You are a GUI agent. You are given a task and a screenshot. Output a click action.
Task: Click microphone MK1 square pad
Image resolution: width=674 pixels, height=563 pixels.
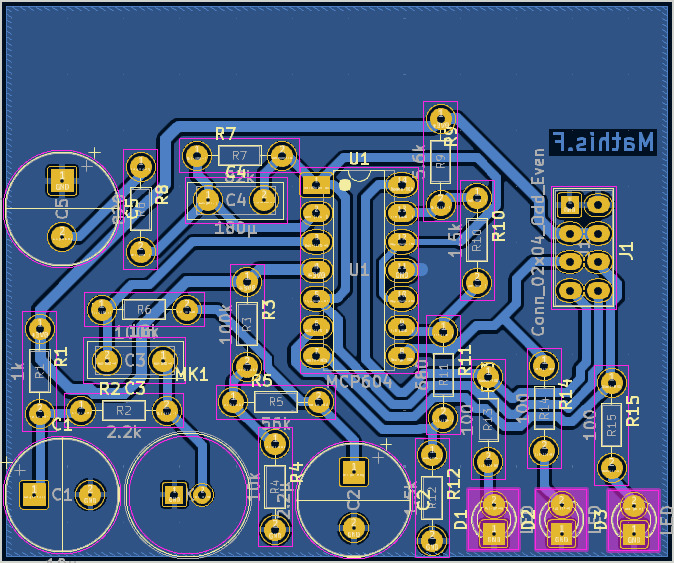coord(173,494)
